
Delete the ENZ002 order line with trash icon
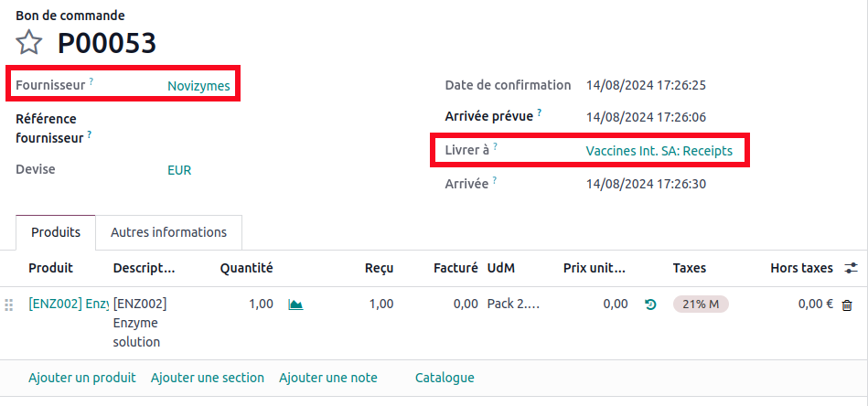(x=847, y=304)
